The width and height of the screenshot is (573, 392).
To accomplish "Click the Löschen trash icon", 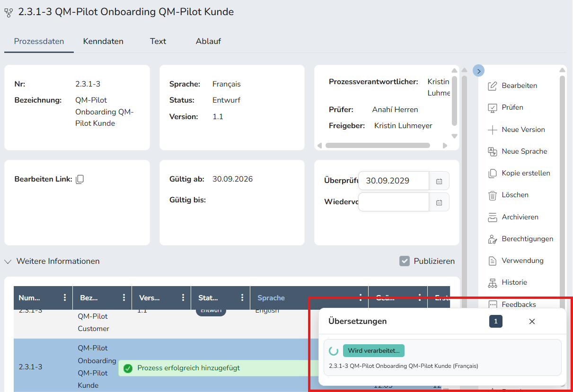I will pos(493,195).
